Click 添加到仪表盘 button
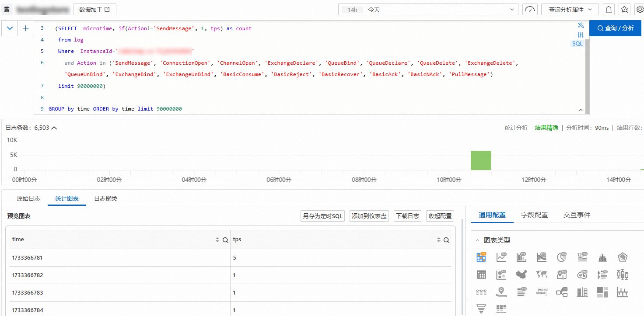This screenshot has width=644, height=316. (x=370, y=216)
